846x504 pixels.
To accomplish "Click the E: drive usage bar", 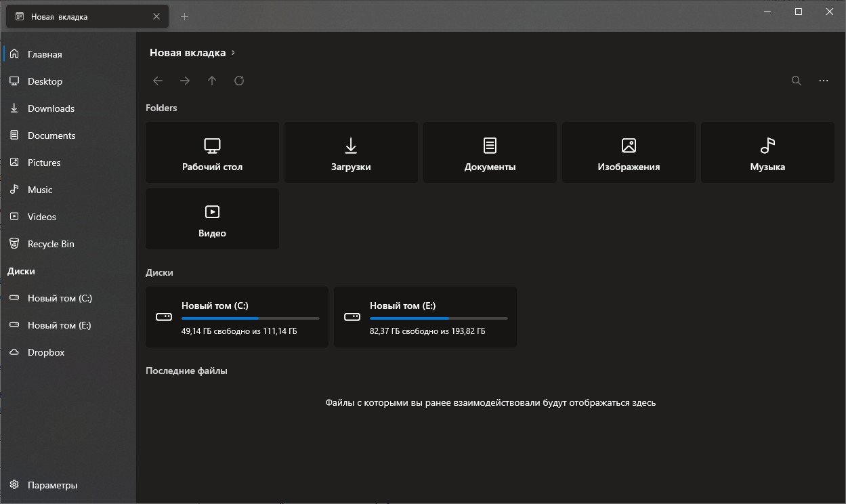I will pyautogui.click(x=439, y=318).
